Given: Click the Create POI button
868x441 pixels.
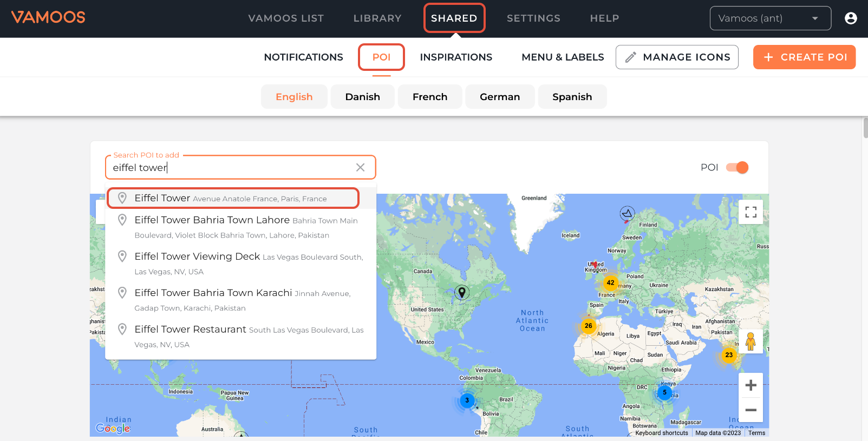Looking at the screenshot, I should [x=804, y=57].
